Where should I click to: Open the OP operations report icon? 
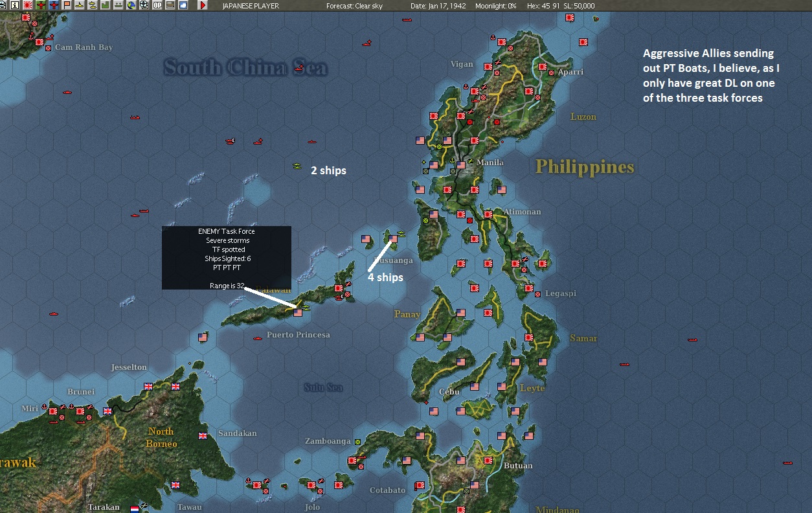(x=157, y=5)
